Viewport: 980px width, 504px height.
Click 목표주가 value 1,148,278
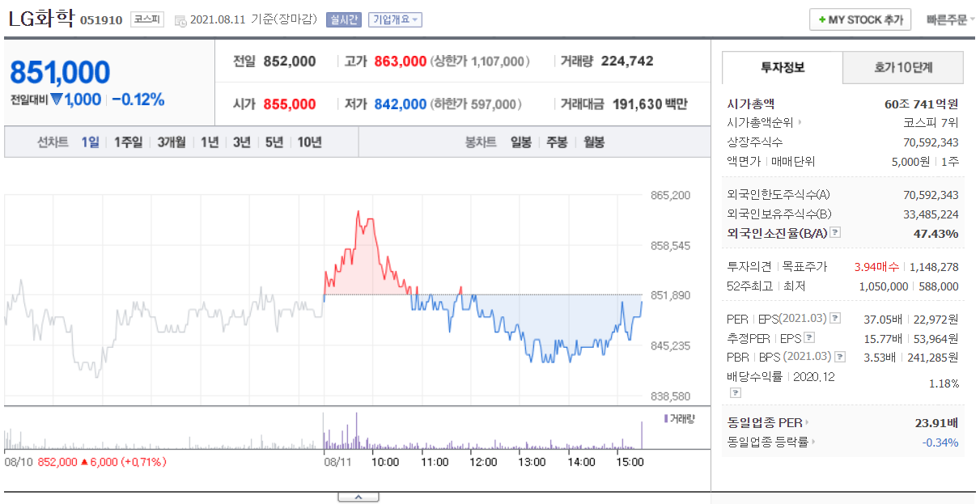point(934,267)
